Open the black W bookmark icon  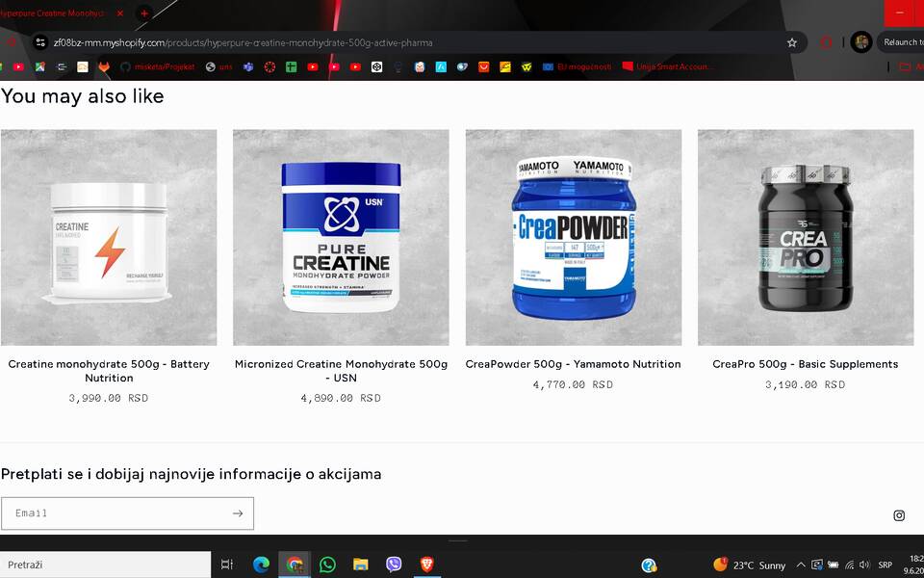526,66
